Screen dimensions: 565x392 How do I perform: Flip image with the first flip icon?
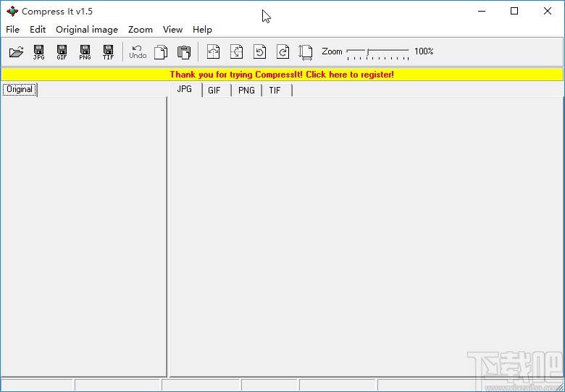(213, 51)
